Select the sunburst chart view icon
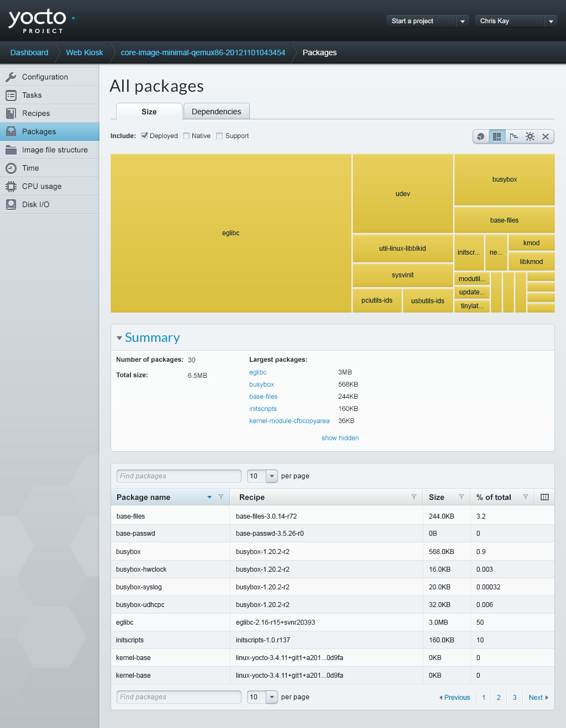 [x=530, y=136]
